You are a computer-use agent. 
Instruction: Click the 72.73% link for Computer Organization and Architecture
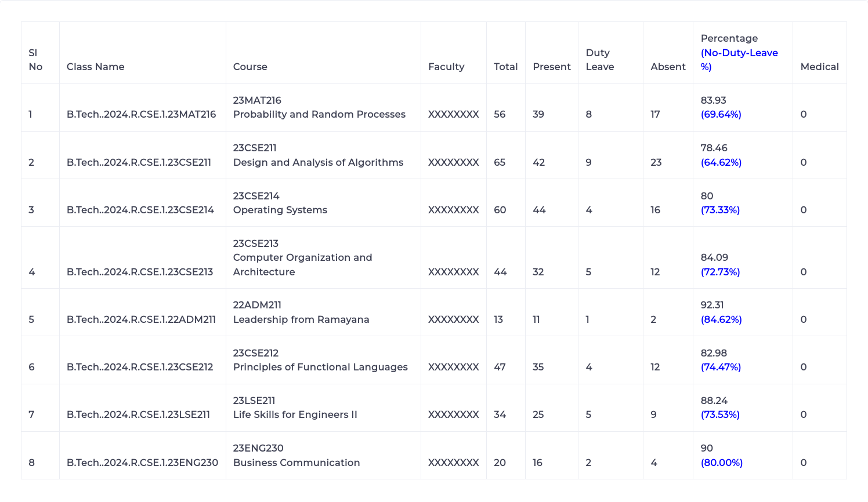pos(721,272)
